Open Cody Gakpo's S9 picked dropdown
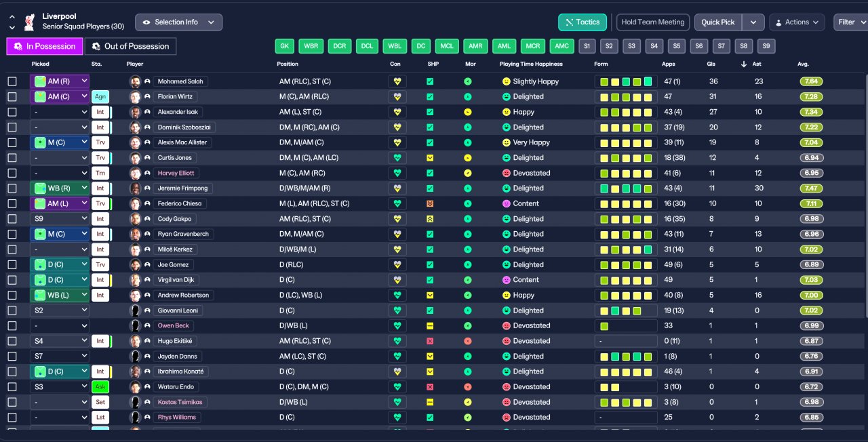Viewport: 868px width, 442px height. 60,219
